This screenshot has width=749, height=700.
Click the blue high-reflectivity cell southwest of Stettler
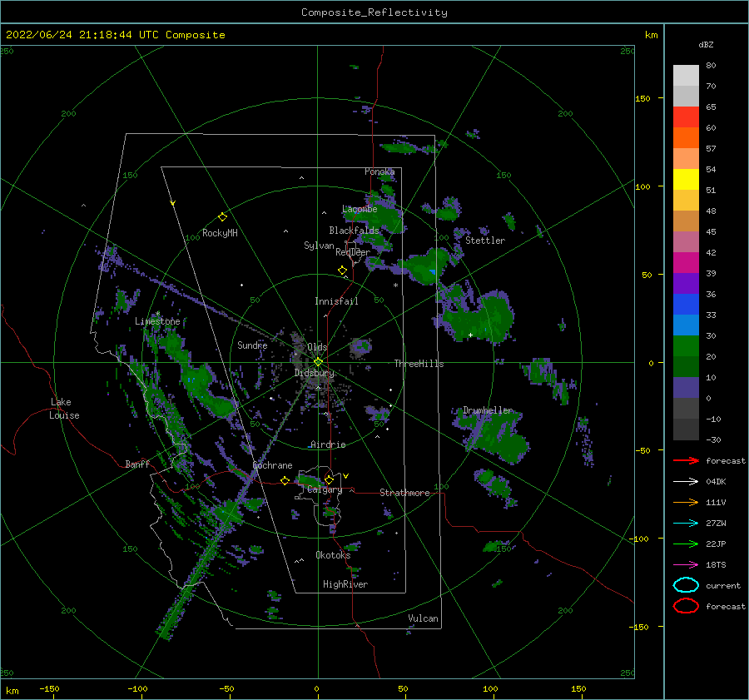tap(433, 272)
